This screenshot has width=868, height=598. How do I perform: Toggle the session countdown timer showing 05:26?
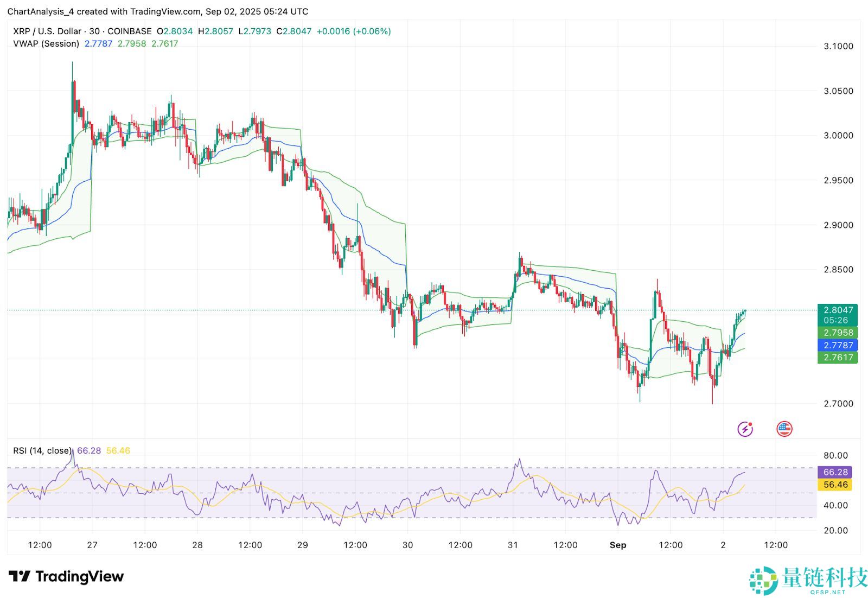coord(835,320)
